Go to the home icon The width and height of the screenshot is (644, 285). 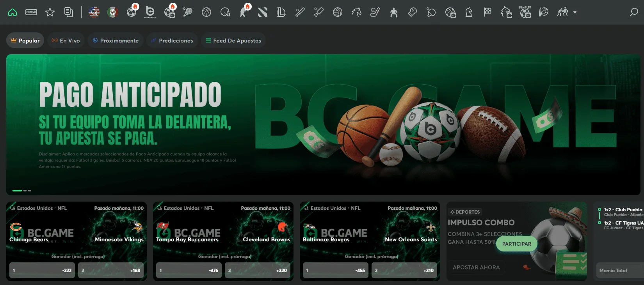12,12
